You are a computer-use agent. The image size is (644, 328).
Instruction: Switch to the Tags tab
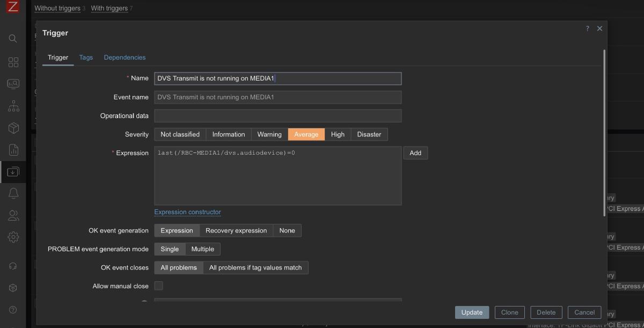pos(86,57)
